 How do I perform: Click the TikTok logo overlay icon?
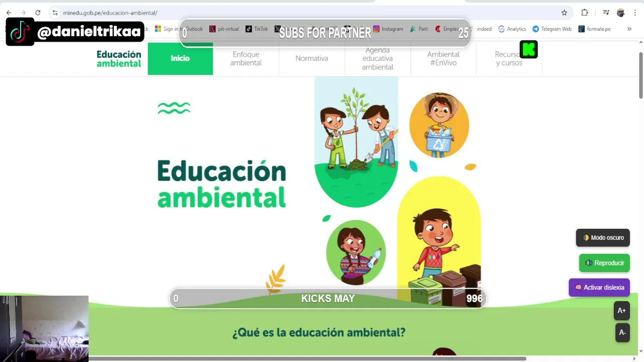(x=20, y=32)
